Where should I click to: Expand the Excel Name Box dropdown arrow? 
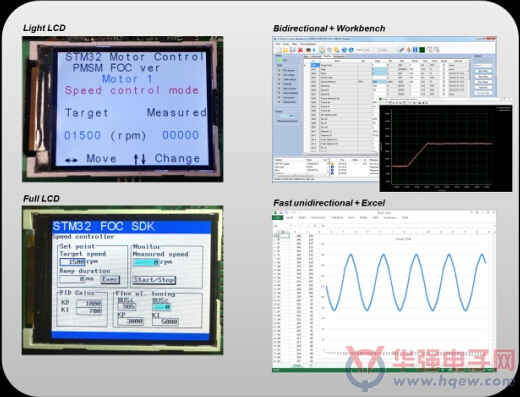coord(290,225)
